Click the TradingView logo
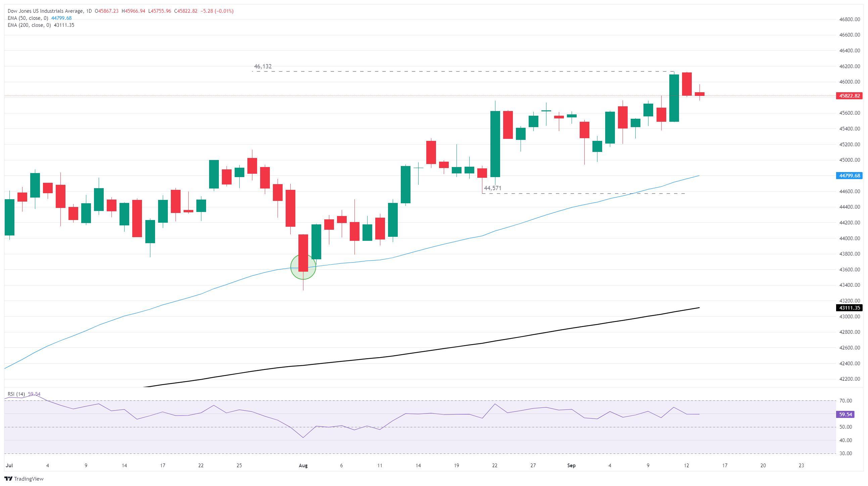The image size is (868, 486). click(24, 479)
